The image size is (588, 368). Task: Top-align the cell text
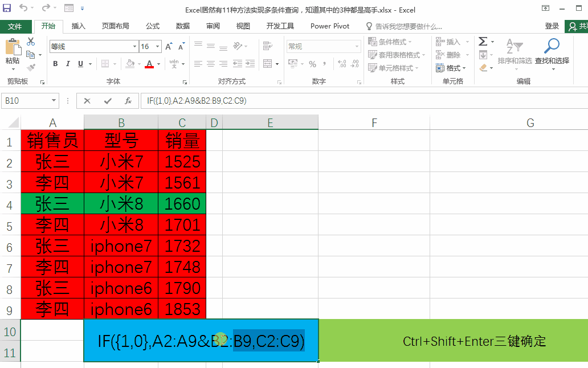(198, 46)
